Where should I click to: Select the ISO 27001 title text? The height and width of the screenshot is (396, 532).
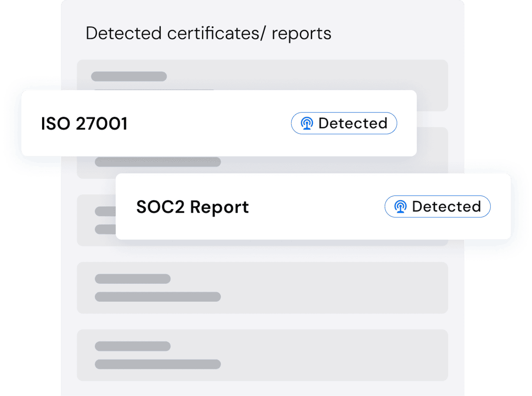(x=84, y=124)
